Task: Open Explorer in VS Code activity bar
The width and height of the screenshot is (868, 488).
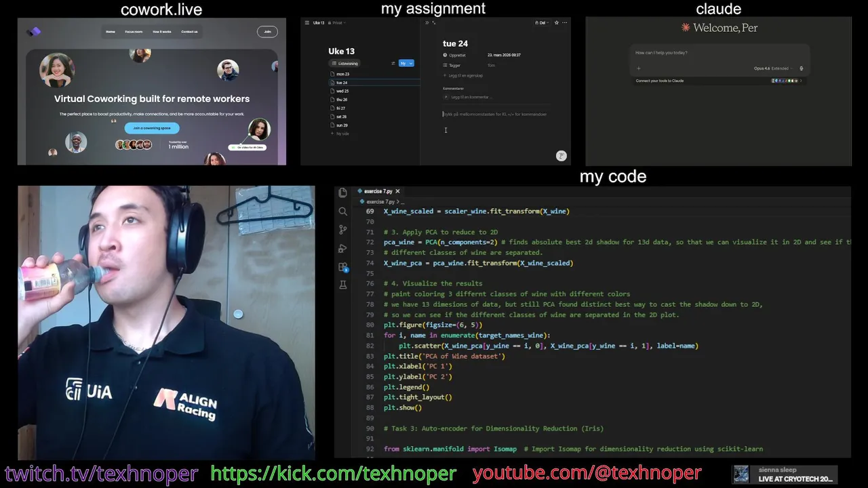Action: click(342, 193)
